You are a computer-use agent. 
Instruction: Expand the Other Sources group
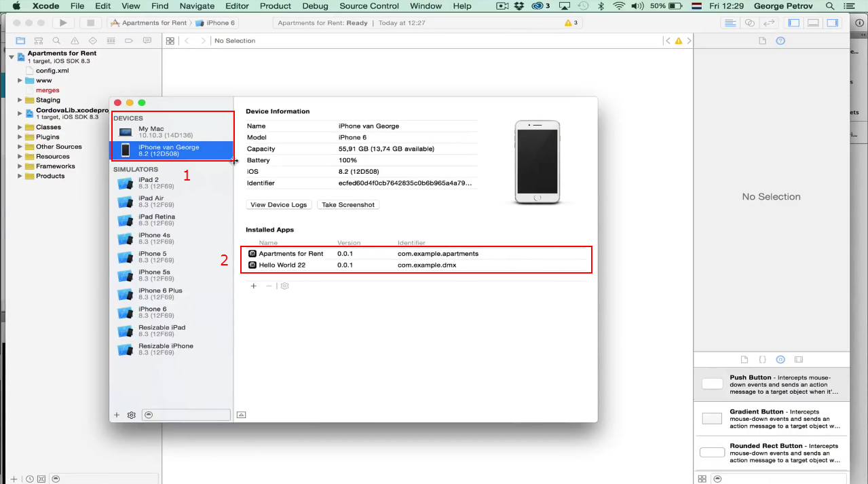(20, 147)
